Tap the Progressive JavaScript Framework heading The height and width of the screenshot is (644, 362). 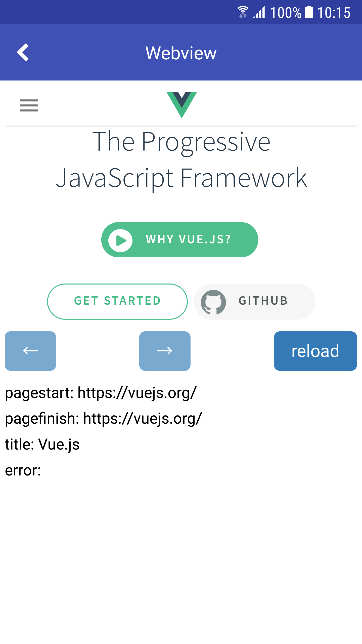181,160
